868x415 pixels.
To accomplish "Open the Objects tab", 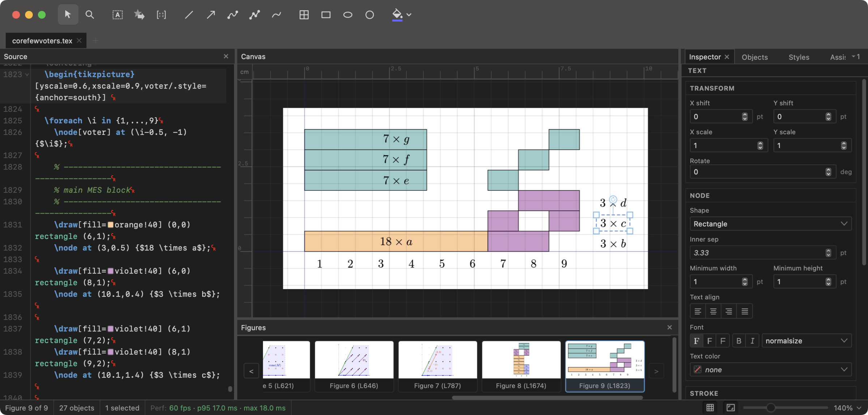I will pyautogui.click(x=754, y=57).
